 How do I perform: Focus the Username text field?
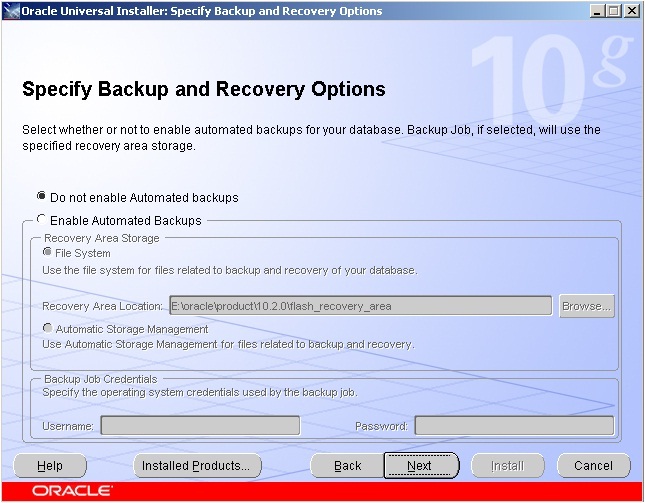pyautogui.click(x=200, y=426)
